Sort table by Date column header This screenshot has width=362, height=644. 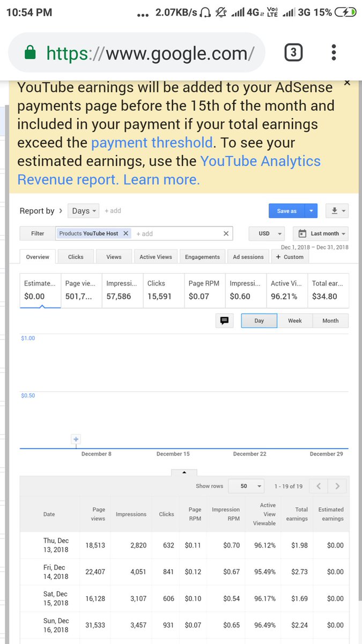(49, 514)
